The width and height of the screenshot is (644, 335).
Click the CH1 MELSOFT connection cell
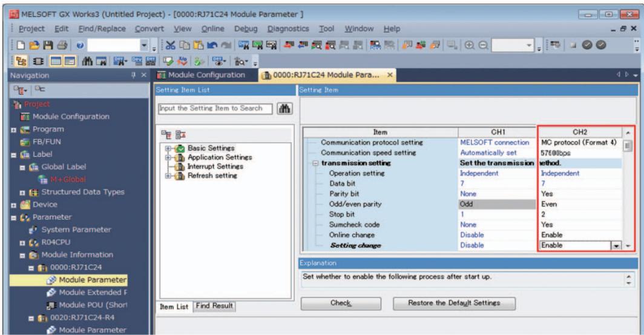(x=497, y=142)
